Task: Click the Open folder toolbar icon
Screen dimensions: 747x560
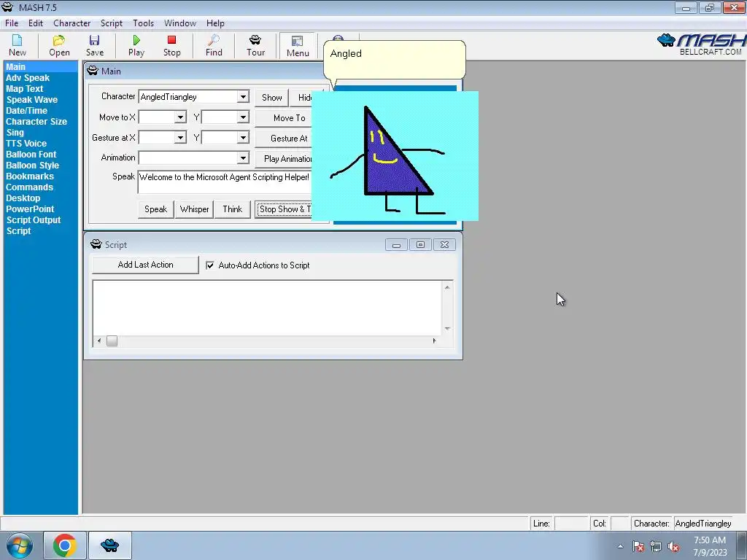Action: pyautogui.click(x=59, y=45)
